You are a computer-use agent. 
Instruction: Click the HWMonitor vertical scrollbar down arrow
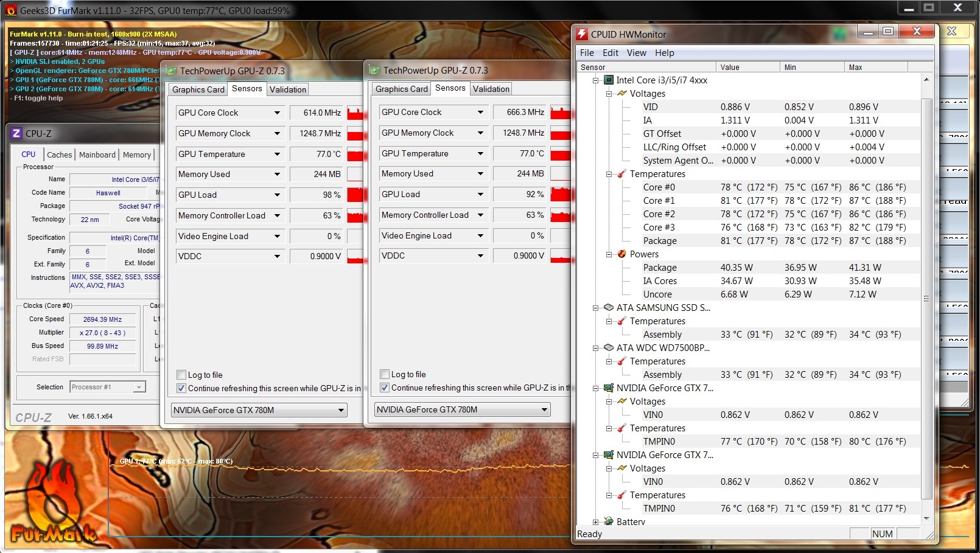pos(926,519)
